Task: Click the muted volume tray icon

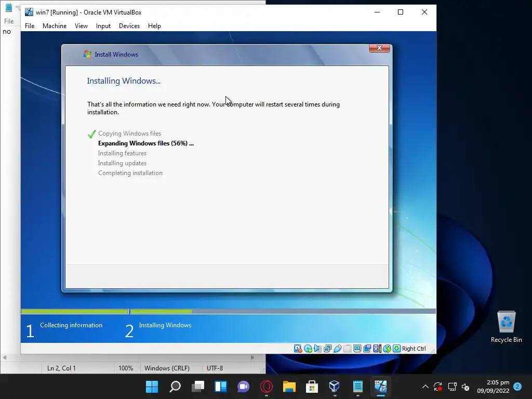Action: click(x=465, y=387)
